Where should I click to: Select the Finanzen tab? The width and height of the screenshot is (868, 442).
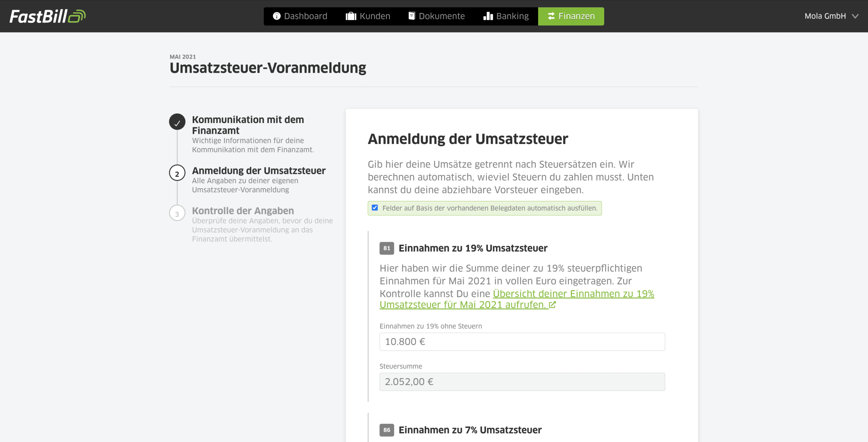[x=571, y=16]
